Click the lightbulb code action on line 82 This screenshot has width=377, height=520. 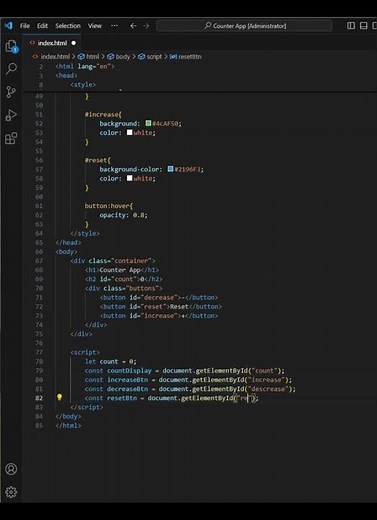point(59,397)
